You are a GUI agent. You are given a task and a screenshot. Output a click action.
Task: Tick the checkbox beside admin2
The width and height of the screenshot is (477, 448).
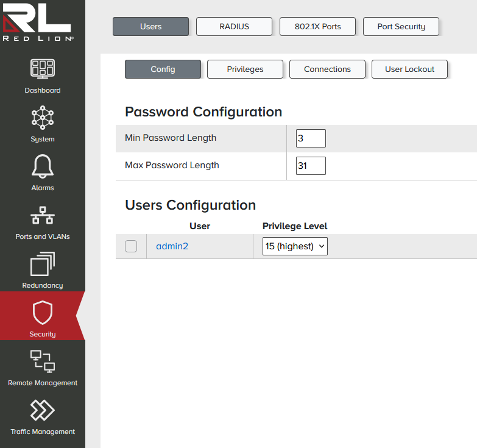131,246
